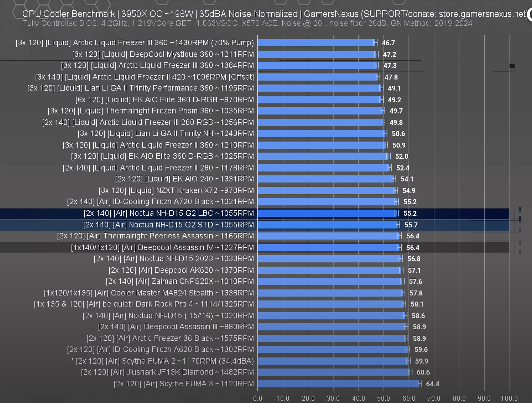The height and width of the screenshot is (403, 532).
Task: Select the EK AIO 240 ~1331RPM label
Action: point(184,179)
